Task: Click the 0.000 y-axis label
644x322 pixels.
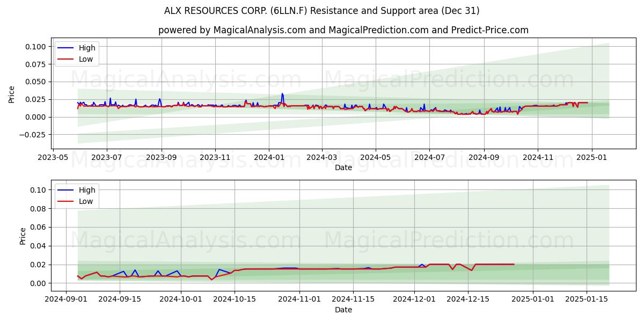Action: pyautogui.click(x=37, y=117)
